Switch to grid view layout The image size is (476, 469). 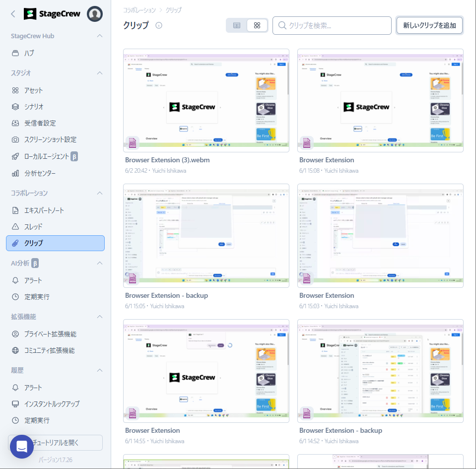pos(257,25)
